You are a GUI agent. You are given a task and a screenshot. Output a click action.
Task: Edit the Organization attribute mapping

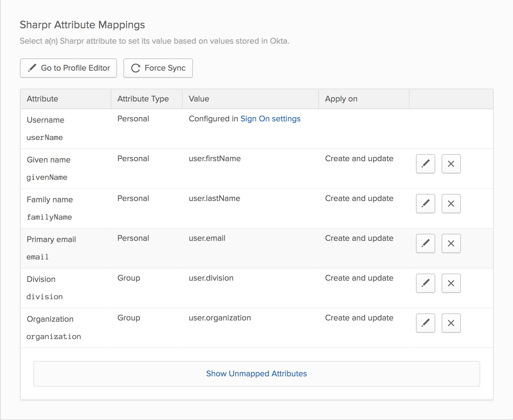[x=425, y=323]
